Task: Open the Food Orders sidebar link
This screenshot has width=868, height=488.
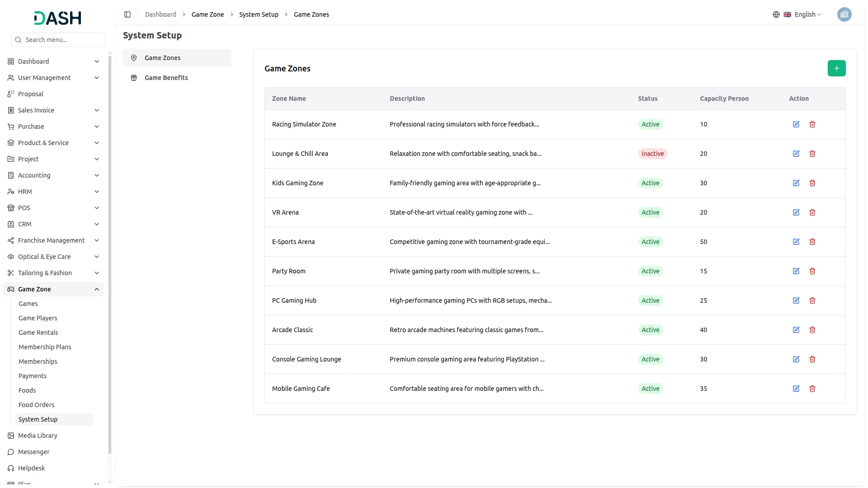Action: 36,405
